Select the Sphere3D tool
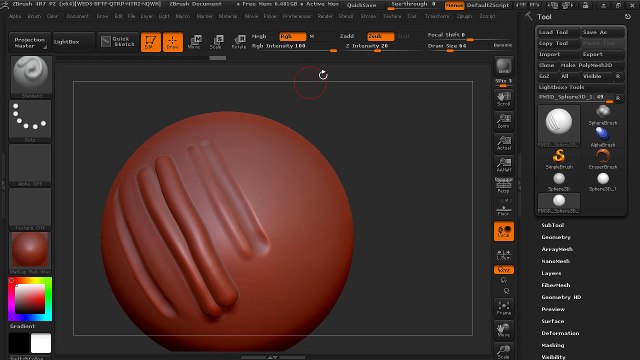The width and height of the screenshot is (640, 360). 559,181
